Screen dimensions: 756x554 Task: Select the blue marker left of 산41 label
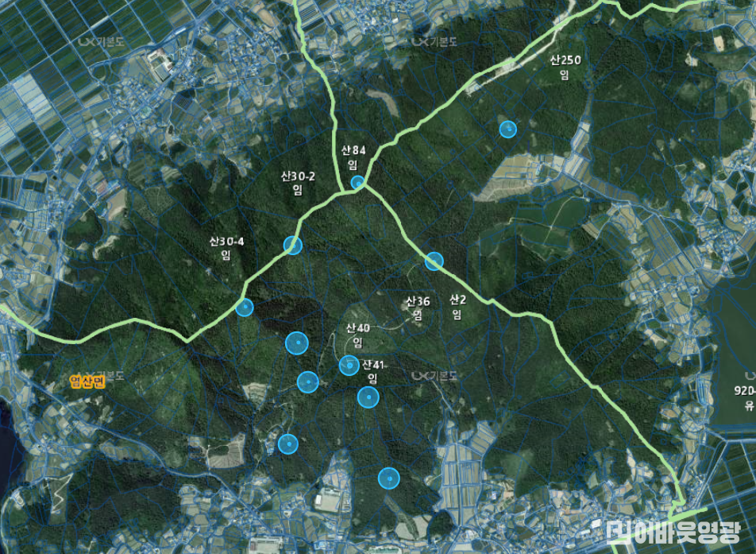(x=349, y=365)
